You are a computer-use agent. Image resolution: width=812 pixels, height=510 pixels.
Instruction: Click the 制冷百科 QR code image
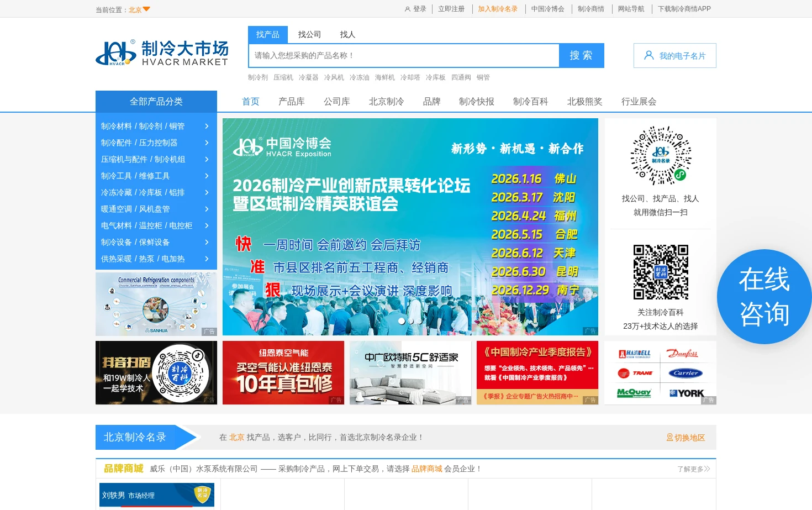[x=661, y=272]
